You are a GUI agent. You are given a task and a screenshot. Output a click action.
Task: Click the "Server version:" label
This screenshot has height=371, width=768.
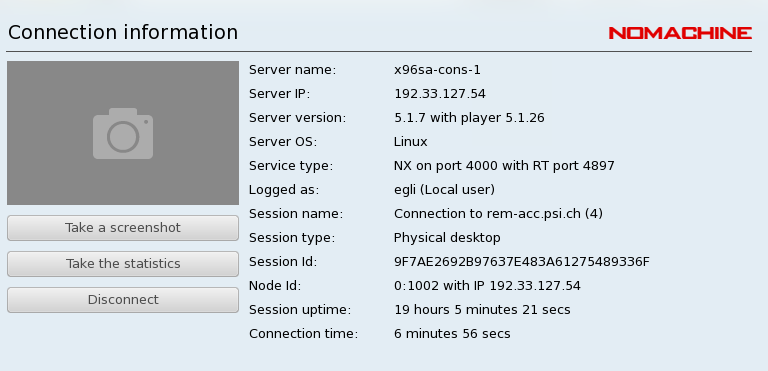click(297, 118)
